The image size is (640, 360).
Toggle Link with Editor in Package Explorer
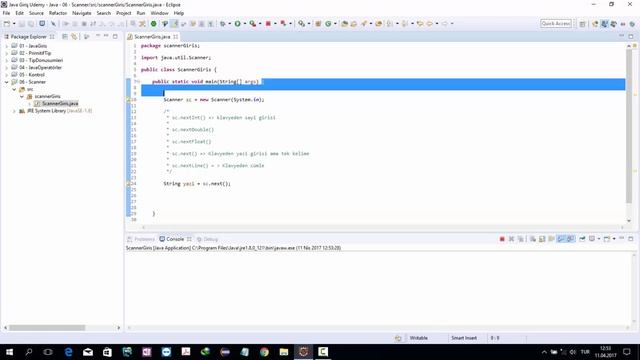pos(74,37)
